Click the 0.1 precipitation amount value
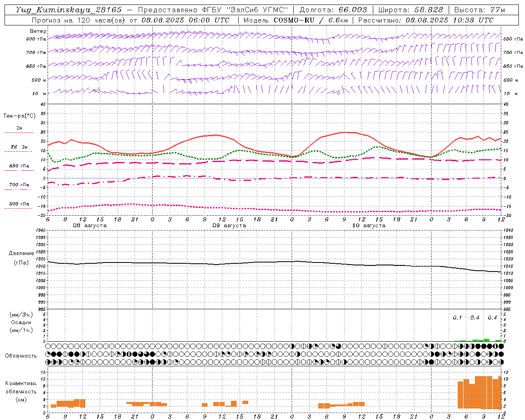Viewport: 525px width, 420px height. 457,317
